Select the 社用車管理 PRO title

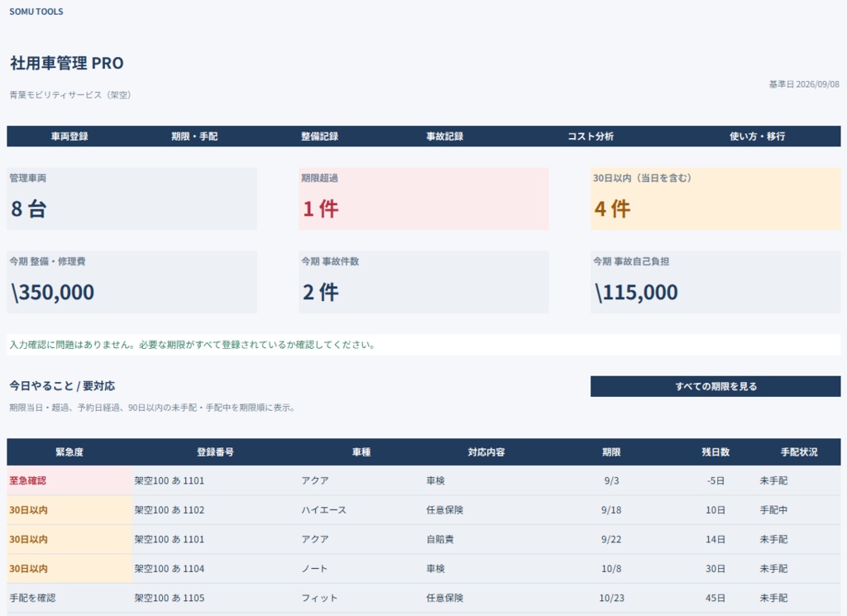click(x=66, y=63)
